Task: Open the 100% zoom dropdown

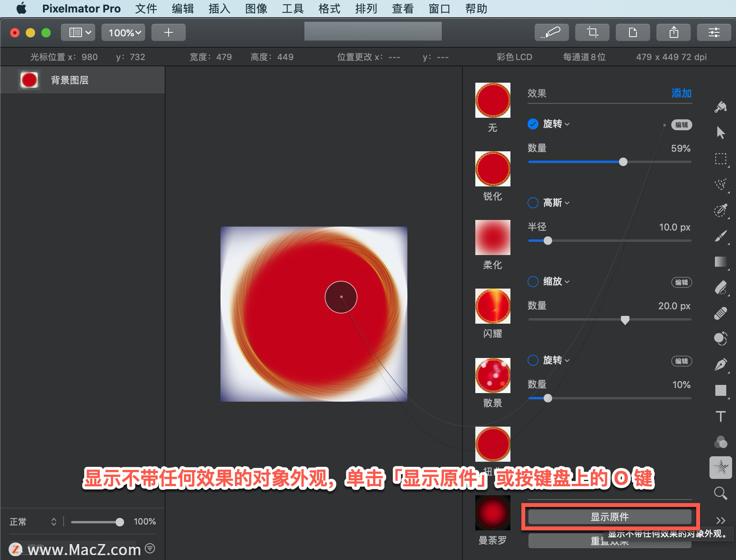Action: 123,32
